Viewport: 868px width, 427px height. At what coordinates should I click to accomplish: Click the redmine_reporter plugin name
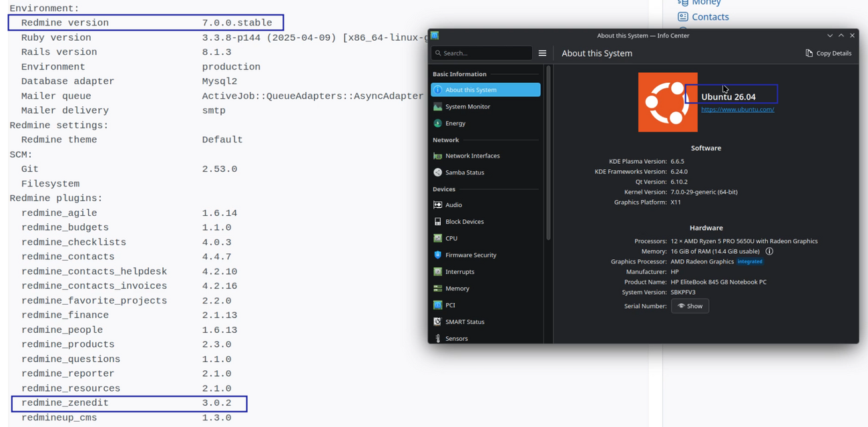(68, 374)
